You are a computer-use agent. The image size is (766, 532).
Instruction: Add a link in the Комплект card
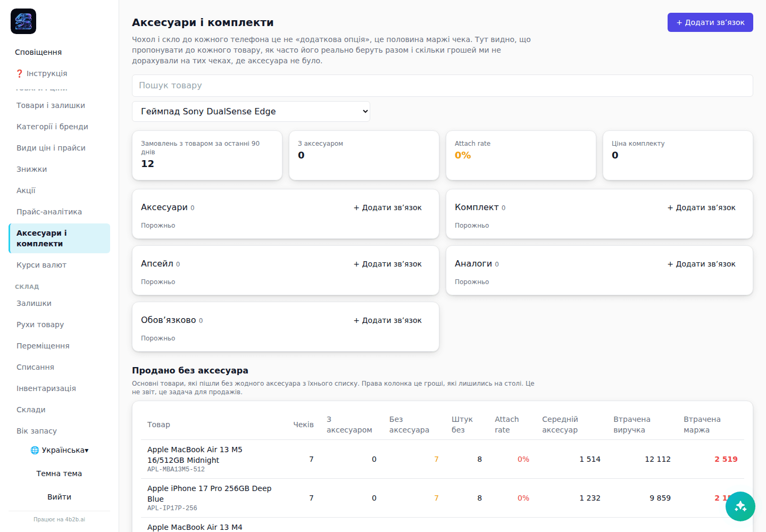pos(702,207)
